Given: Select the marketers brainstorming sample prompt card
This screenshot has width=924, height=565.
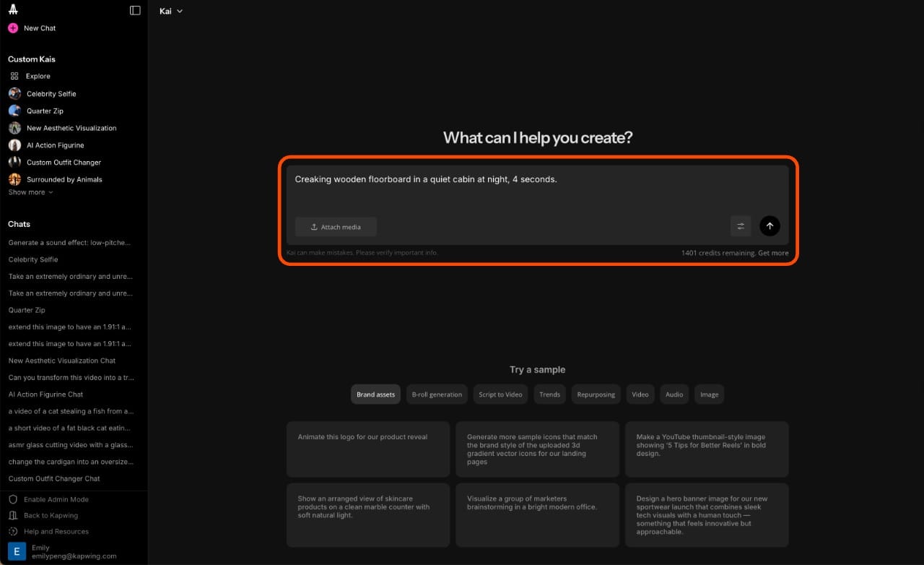Looking at the screenshot, I should click(537, 514).
